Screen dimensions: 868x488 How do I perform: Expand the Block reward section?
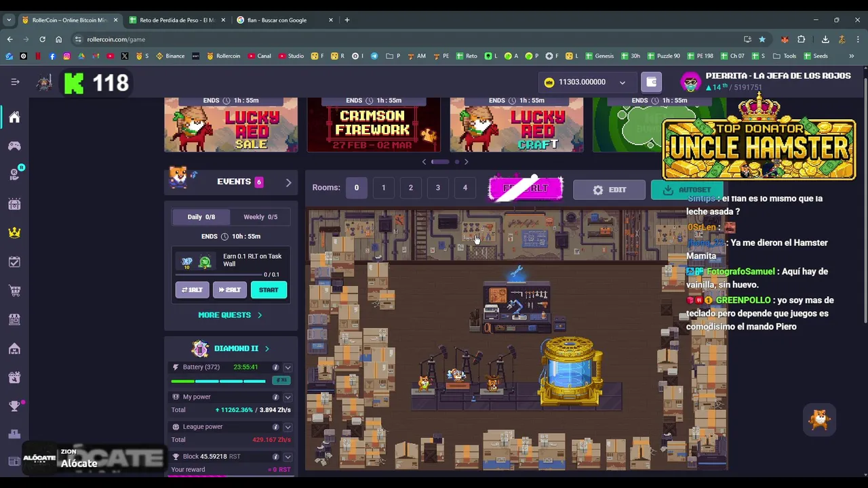[288, 457]
